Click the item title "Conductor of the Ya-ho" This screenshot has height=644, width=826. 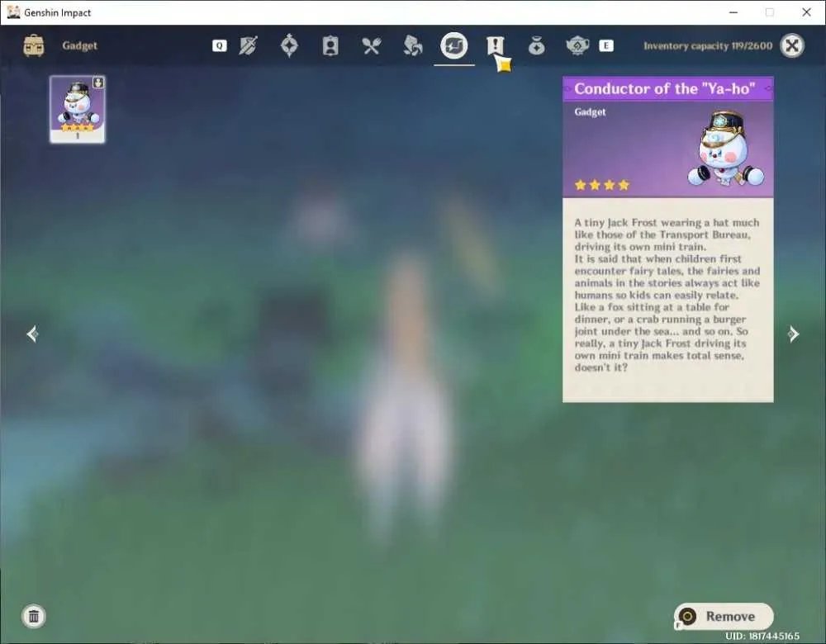tap(665, 88)
